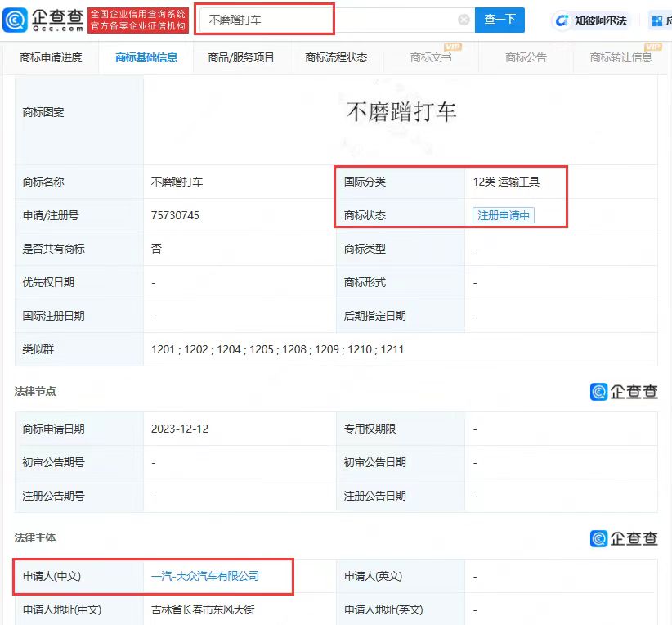Click the 申请人(中文) label cell
672x625 pixels.
[78, 576]
